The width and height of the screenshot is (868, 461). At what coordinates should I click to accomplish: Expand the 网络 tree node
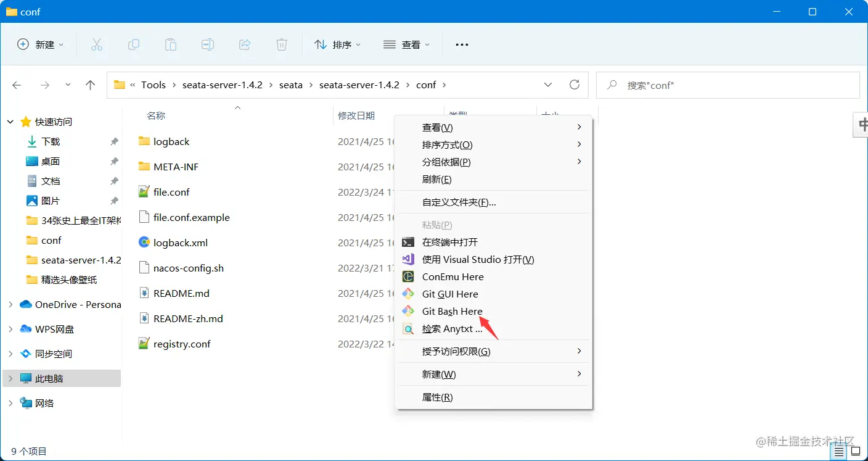[10, 403]
